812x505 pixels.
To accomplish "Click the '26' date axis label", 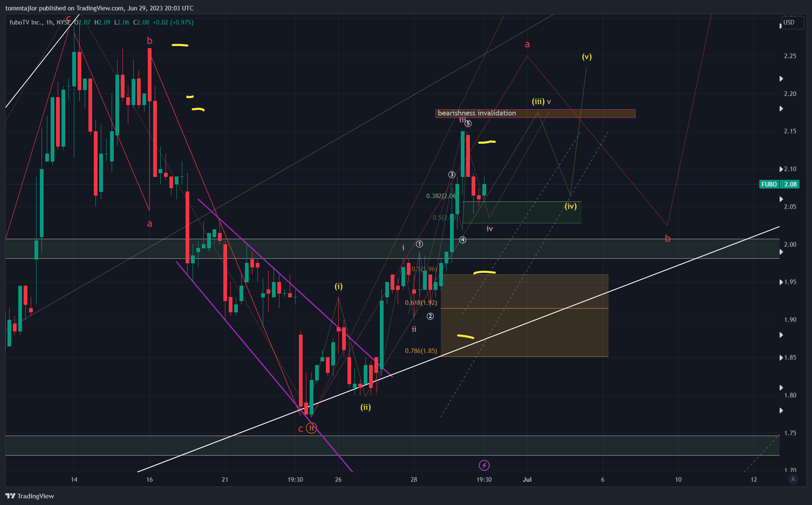I will [338, 480].
